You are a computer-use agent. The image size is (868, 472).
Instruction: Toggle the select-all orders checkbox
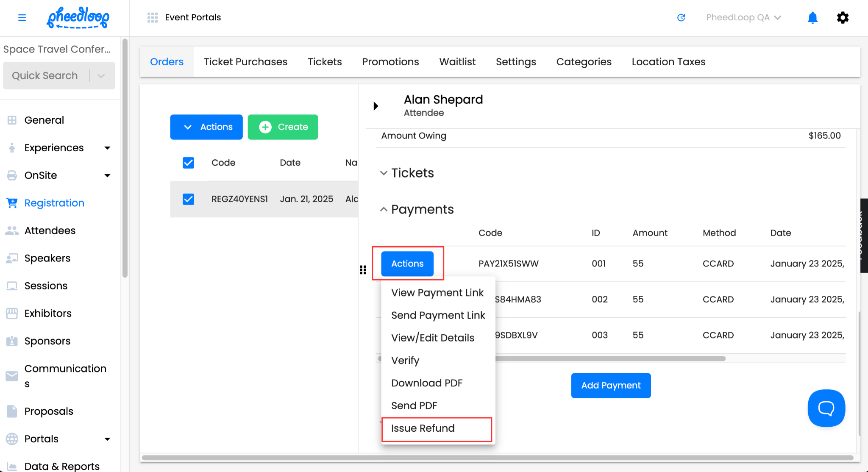point(188,163)
